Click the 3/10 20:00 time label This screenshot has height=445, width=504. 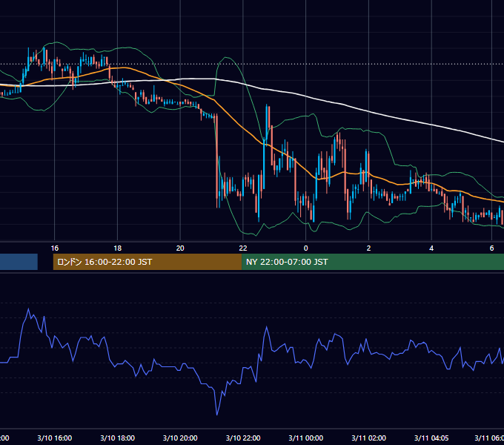pos(180,438)
